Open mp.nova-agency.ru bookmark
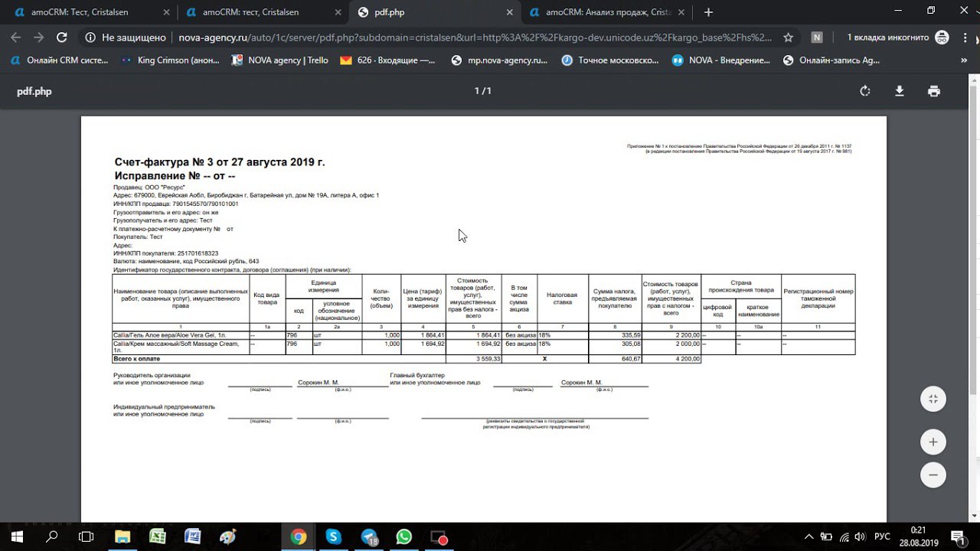Screen dimensions: 980x551 point(499,60)
